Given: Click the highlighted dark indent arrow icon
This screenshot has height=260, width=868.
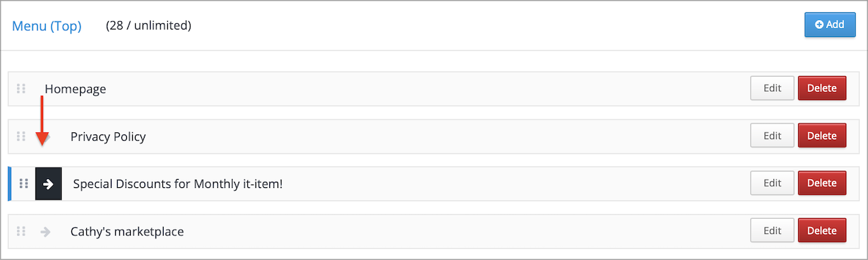Looking at the screenshot, I should tap(49, 184).
